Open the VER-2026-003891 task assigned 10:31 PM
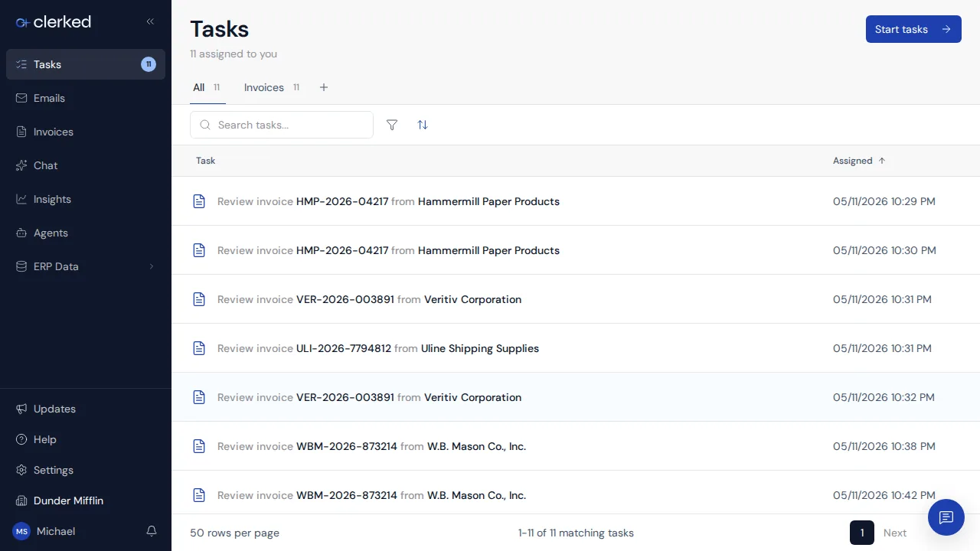980x551 pixels. coord(576,299)
